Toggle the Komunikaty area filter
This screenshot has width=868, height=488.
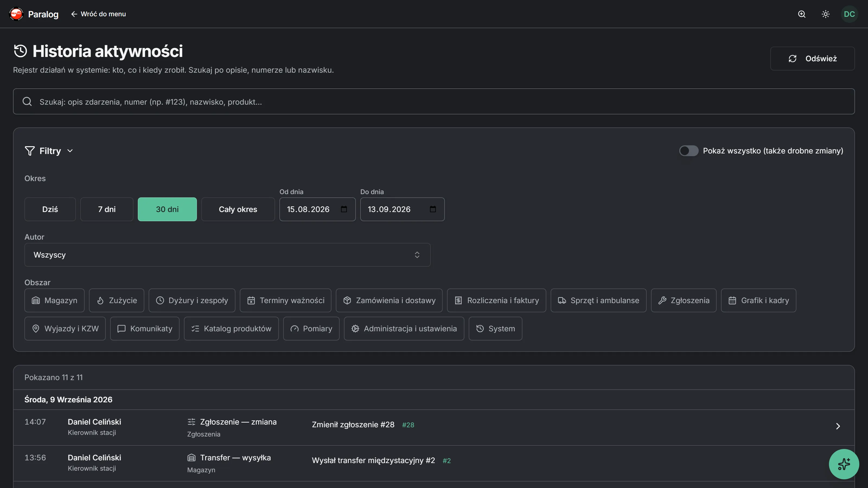(145, 329)
